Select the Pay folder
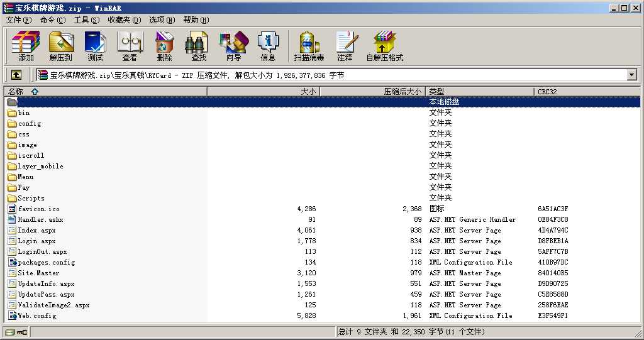 click(18, 187)
